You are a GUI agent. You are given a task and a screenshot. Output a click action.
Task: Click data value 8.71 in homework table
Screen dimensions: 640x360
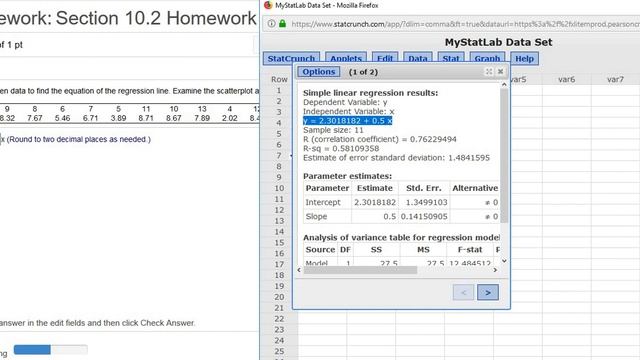click(x=146, y=118)
